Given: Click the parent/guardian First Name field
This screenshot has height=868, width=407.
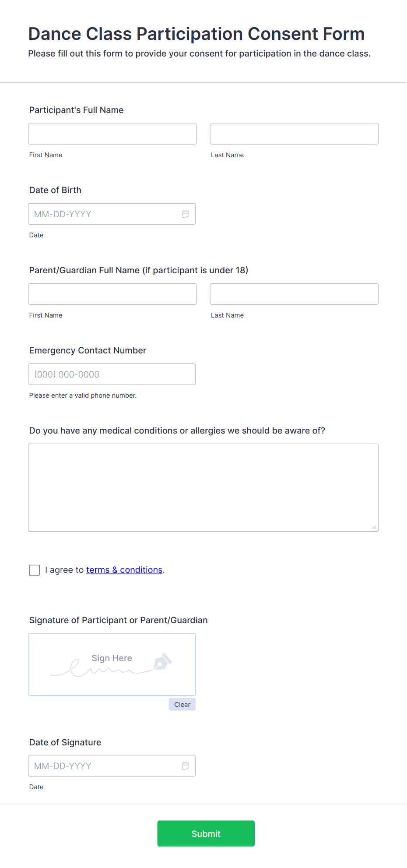Looking at the screenshot, I should click(x=112, y=294).
